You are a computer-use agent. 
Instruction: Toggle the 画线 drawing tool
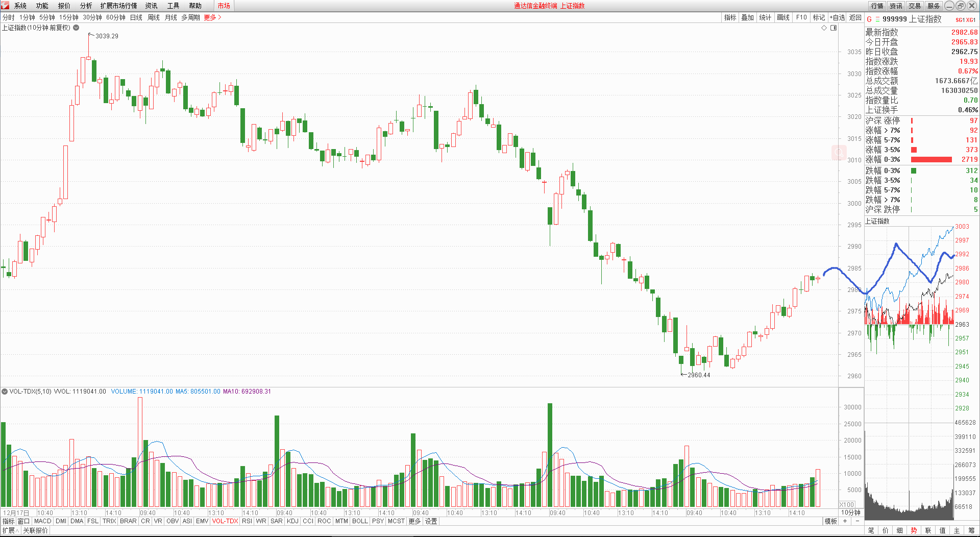click(783, 17)
